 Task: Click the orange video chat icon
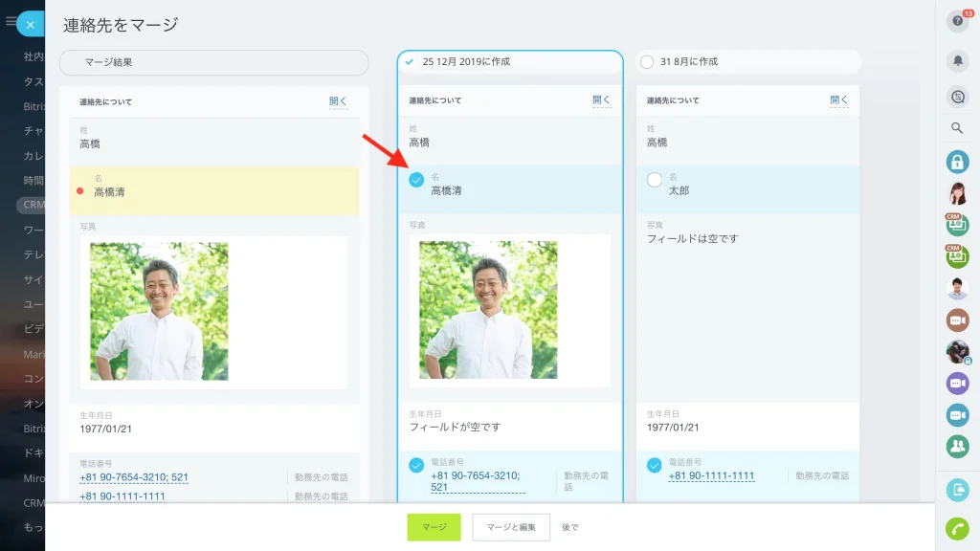click(x=957, y=320)
